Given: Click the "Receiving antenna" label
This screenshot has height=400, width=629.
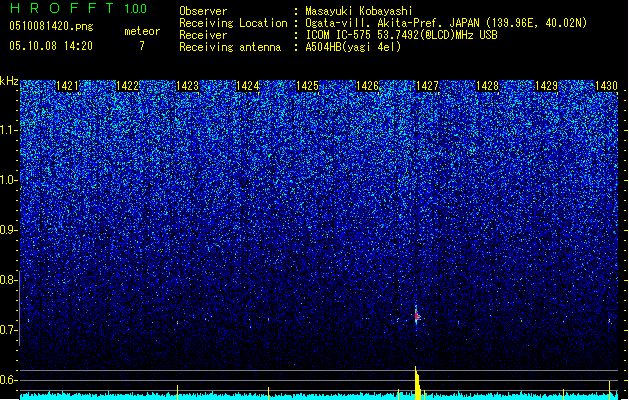Looking at the screenshot, I should [230, 47].
